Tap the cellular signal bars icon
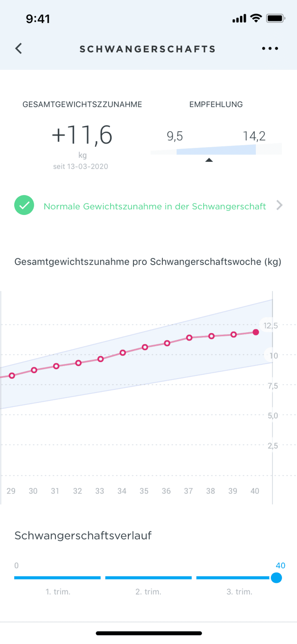 pyautogui.click(x=239, y=19)
